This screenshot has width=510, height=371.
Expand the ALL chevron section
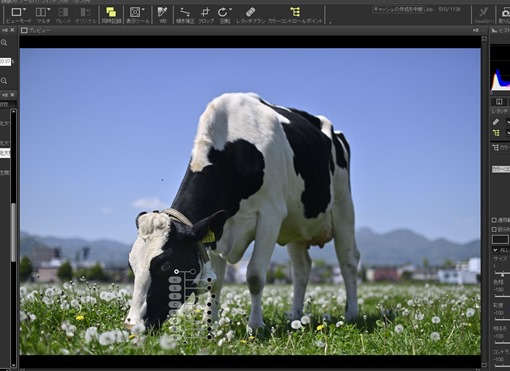[495, 250]
